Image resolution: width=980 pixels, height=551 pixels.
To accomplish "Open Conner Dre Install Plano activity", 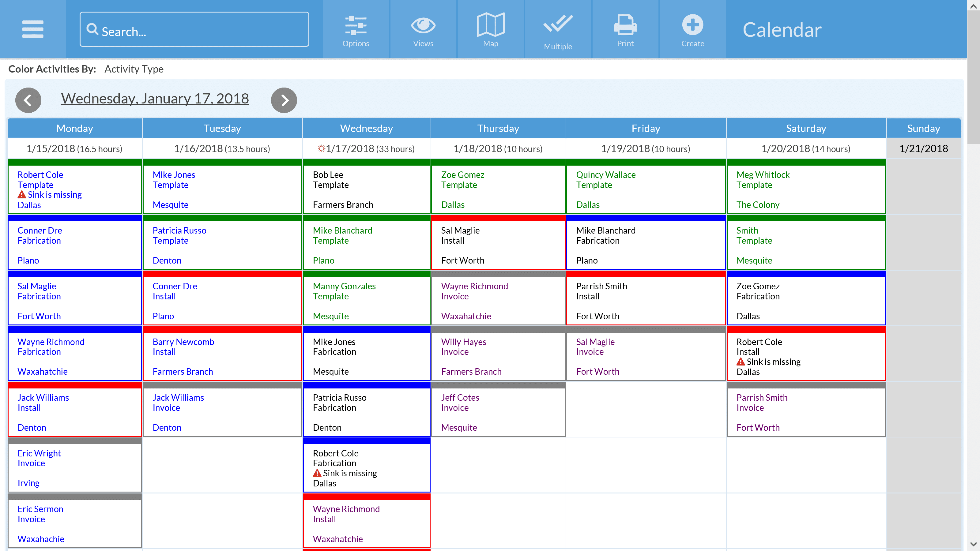I will click(x=222, y=298).
